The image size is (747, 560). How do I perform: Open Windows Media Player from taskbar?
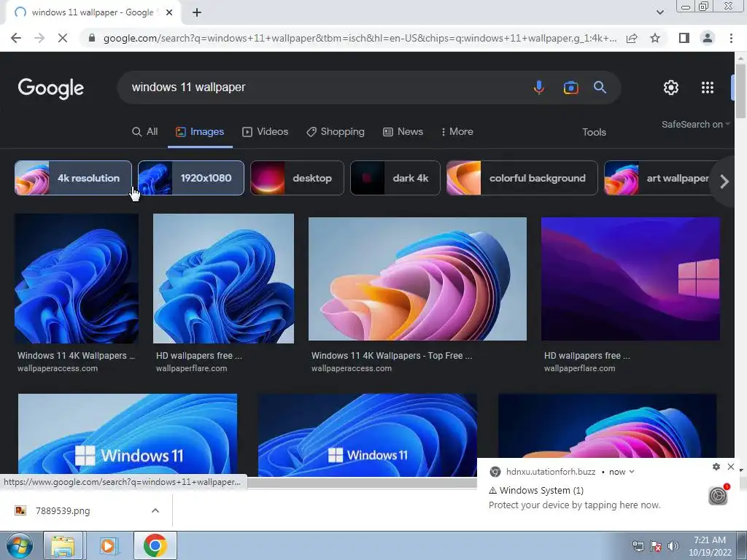pos(109,545)
